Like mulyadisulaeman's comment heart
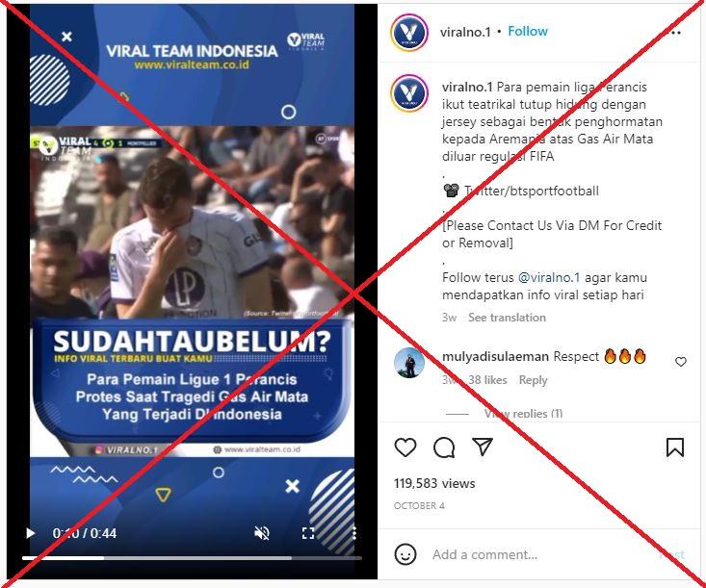The height and width of the screenshot is (588, 706). coord(681,362)
